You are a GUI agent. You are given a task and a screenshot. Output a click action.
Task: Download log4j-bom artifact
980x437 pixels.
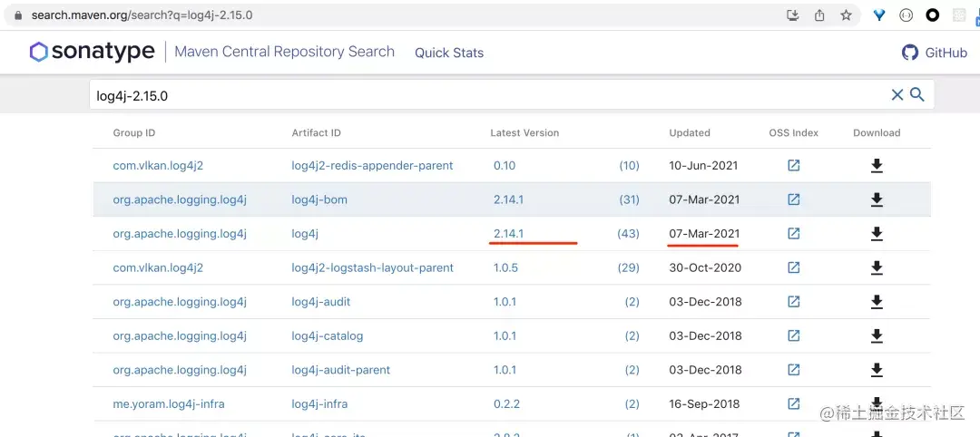tap(877, 199)
